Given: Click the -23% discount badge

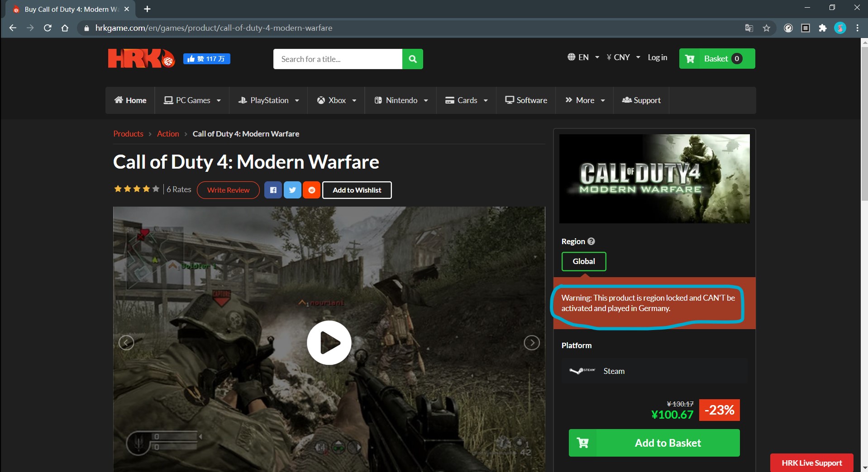Looking at the screenshot, I should (x=720, y=410).
